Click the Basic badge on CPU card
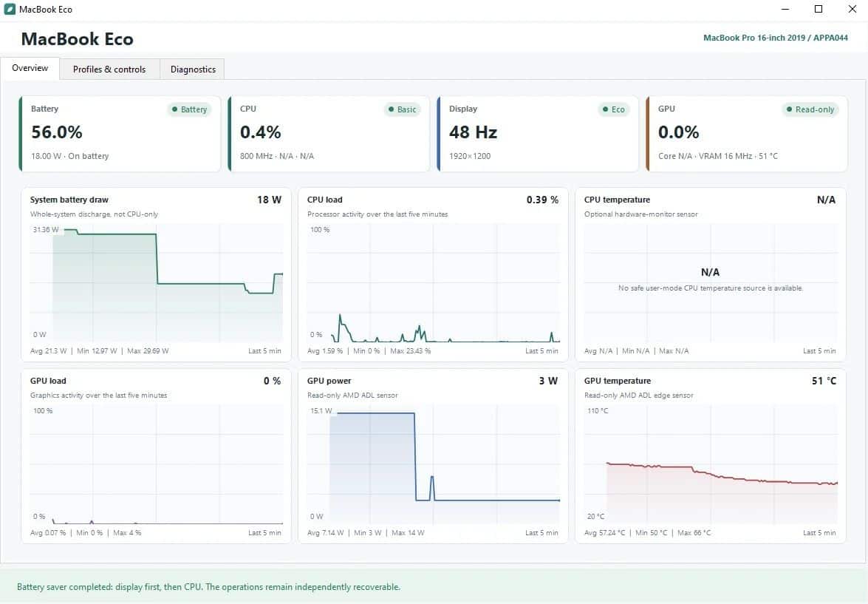 pyautogui.click(x=402, y=109)
